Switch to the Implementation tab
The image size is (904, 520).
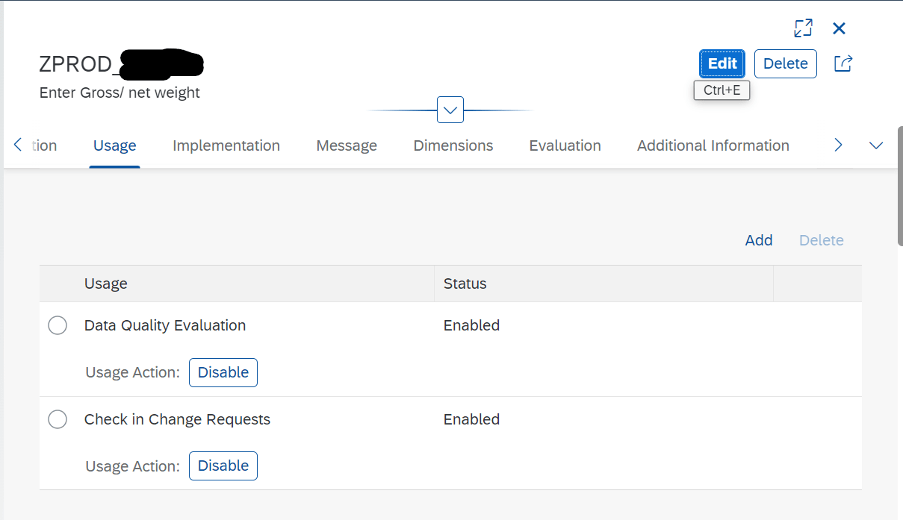226,146
